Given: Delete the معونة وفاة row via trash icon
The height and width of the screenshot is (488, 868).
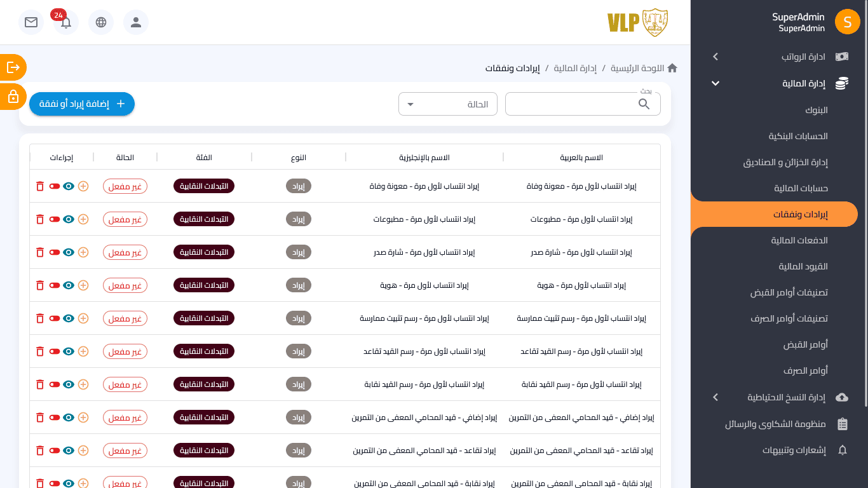Looking at the screenshot, I should [40, 186].
